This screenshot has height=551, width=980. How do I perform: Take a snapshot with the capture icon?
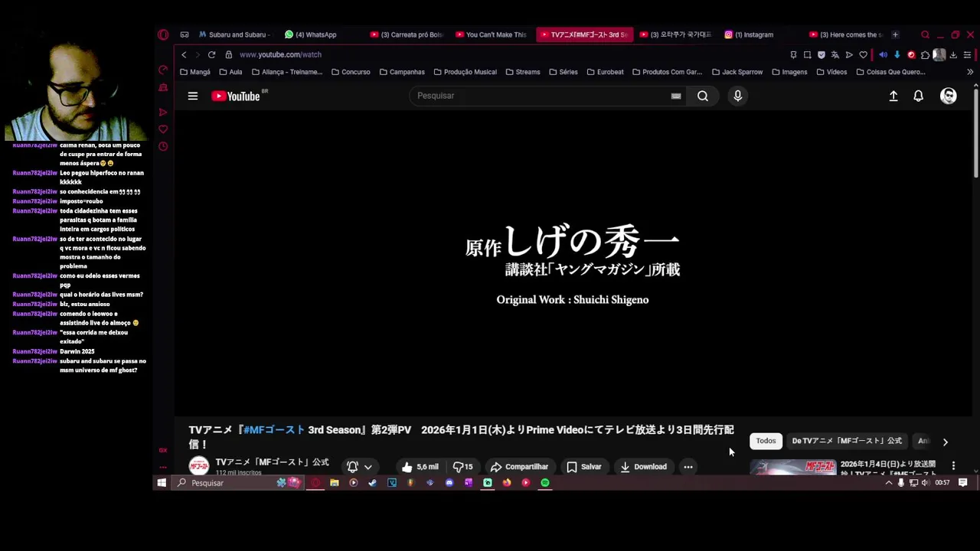click(x=807, y=54)
